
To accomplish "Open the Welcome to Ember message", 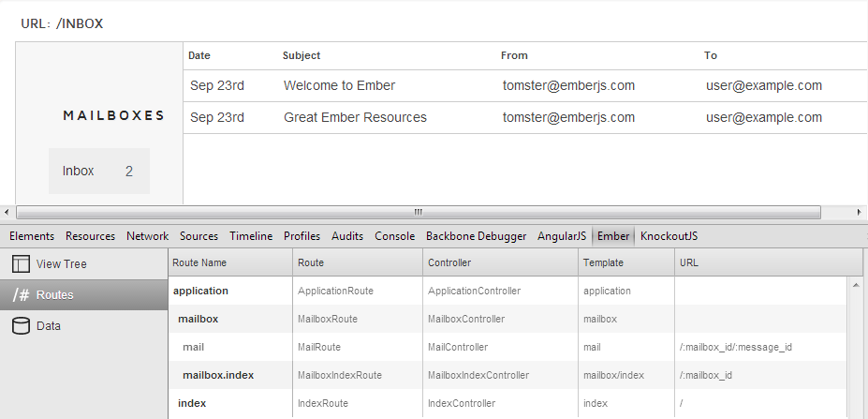I will point(339,85).
